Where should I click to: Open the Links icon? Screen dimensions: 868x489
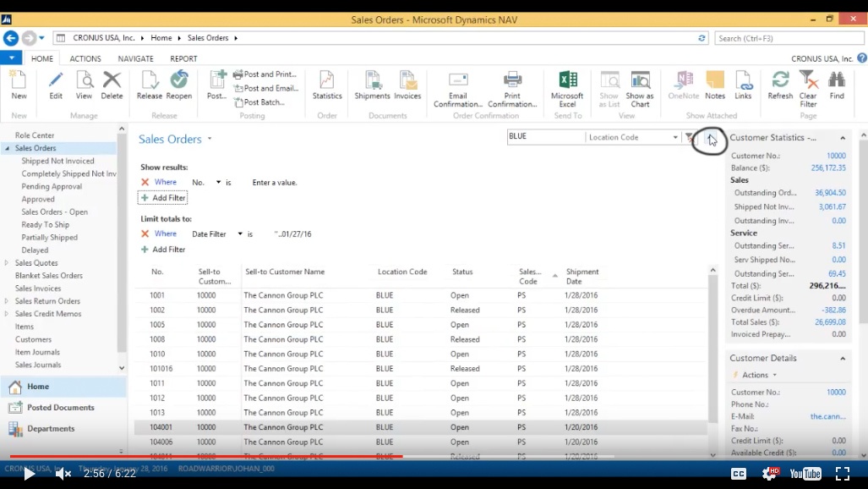pos(744,81)
